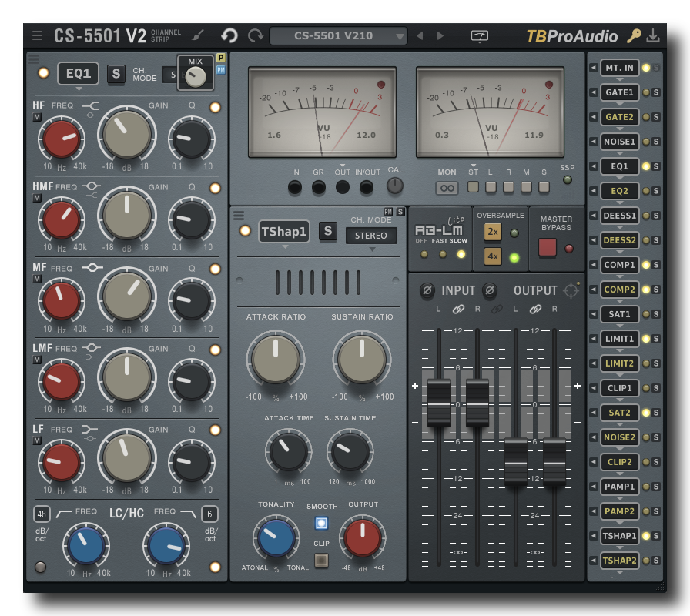
Task: Click the undo arrow icon
Action: point(229,35)
